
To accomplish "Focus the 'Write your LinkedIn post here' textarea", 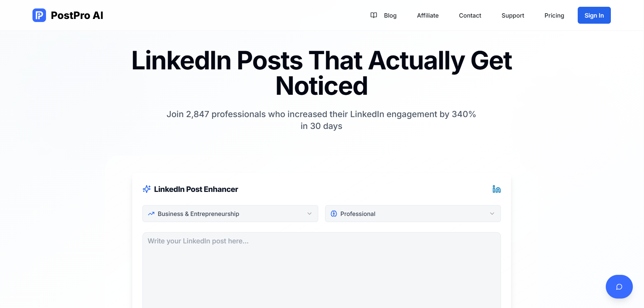I will pyautogui.click(x=322, y=270).
